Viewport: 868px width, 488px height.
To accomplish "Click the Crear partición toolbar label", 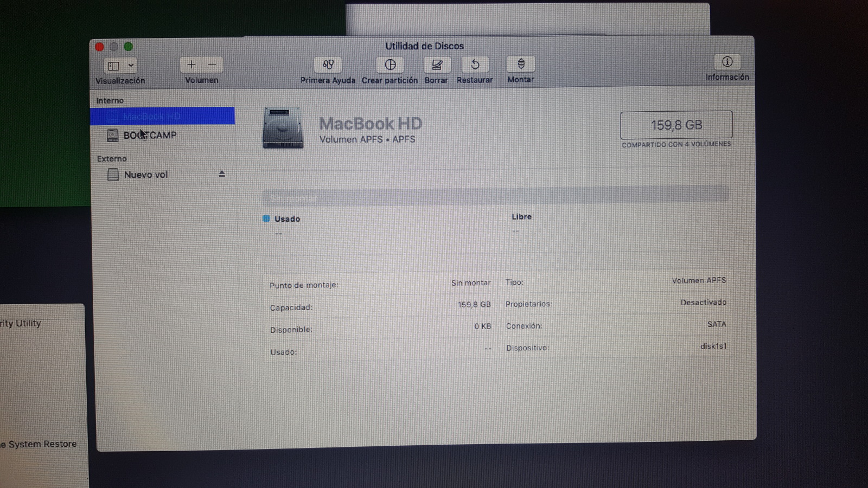I will (x=390, y=80).
